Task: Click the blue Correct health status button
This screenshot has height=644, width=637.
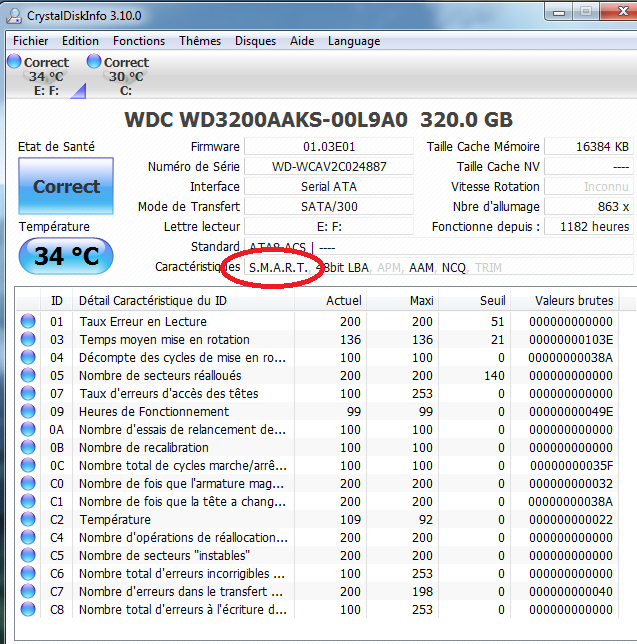Action: [66, 186]
